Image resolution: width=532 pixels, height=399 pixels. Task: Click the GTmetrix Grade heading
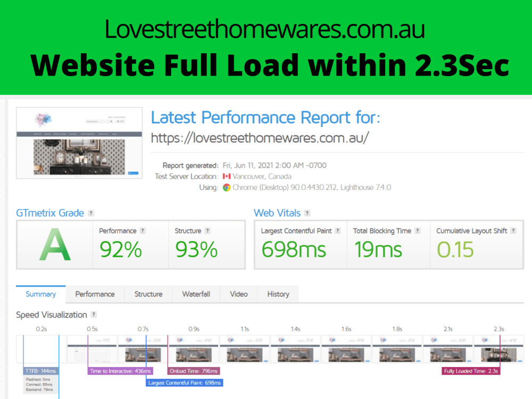pyautogui.click(x=50, y=213)
